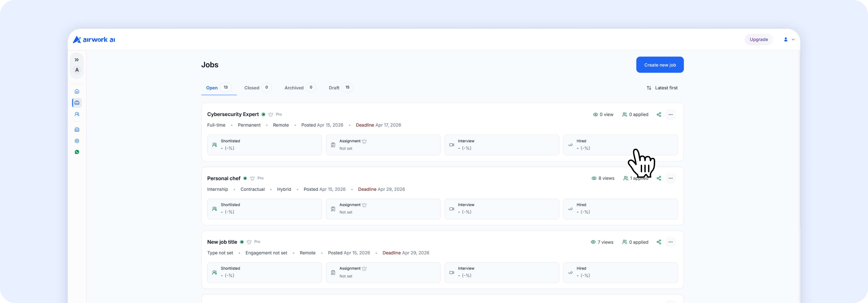Open company building icon in sidebar
This screenshot has height=303, width=868.
click(77, 130)
